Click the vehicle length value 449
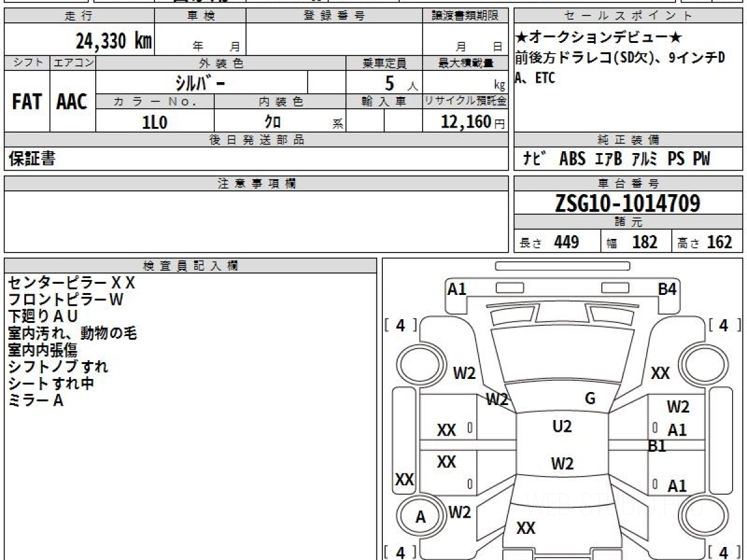The height and width of the screenshot is (560, 747). (x=566, y=242)
